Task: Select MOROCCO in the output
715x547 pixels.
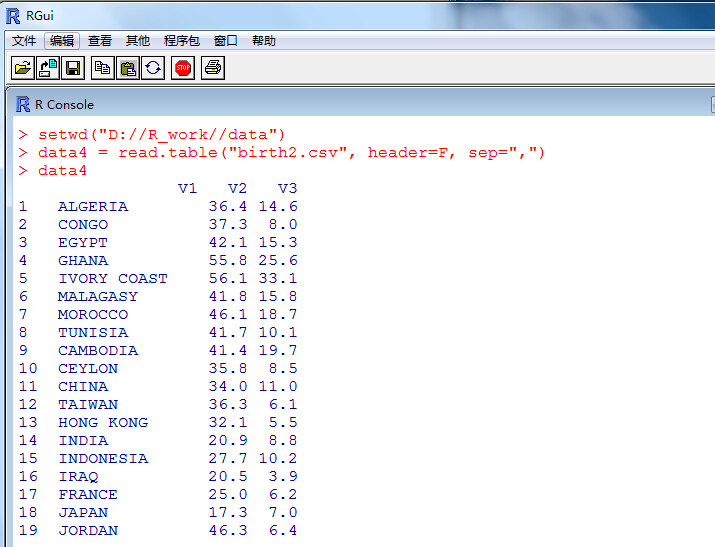Action: point(93,315)
